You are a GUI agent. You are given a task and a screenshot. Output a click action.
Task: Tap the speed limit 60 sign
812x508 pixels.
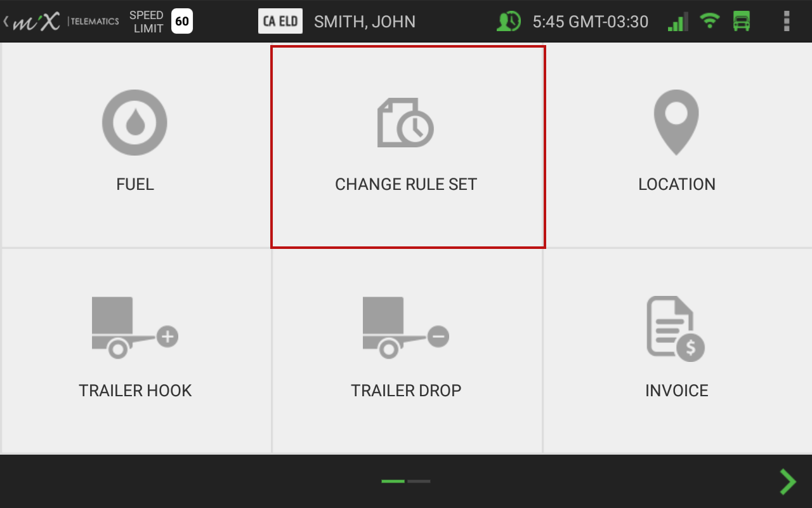(x=182, y=22)
